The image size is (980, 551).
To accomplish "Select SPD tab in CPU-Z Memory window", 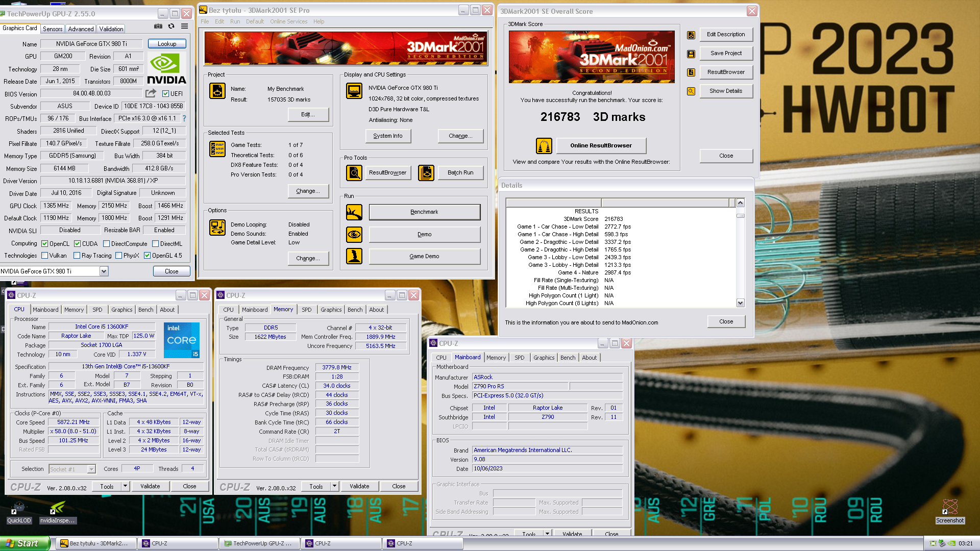I will pos(306,310).
